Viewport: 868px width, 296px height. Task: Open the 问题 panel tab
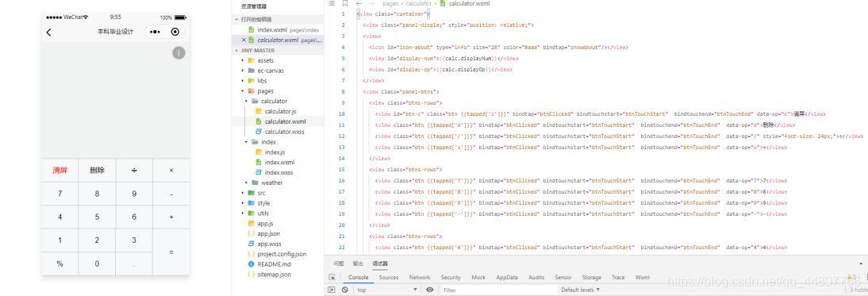339,264
